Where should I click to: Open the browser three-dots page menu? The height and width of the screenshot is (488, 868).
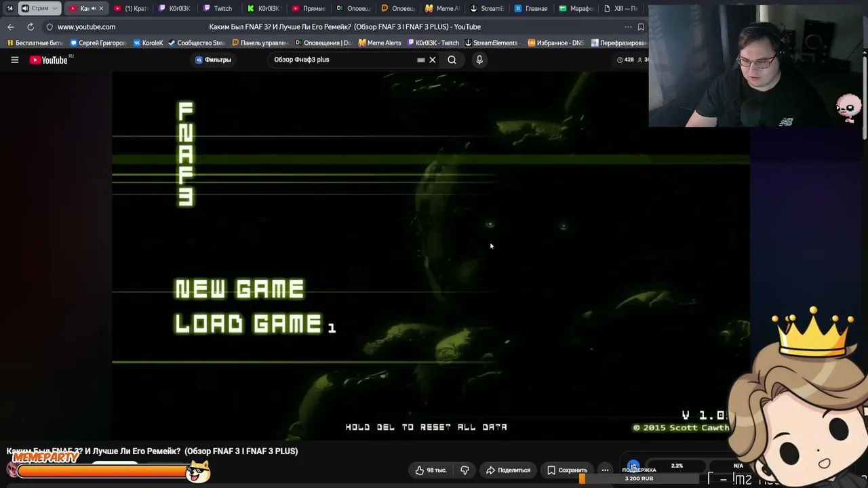click(628, 27)
